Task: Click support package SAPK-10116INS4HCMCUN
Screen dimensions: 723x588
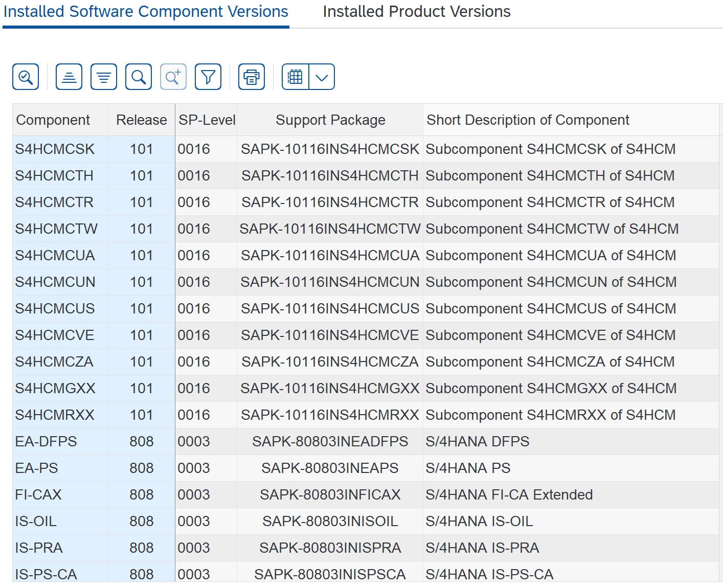Action: click(330, 282)
